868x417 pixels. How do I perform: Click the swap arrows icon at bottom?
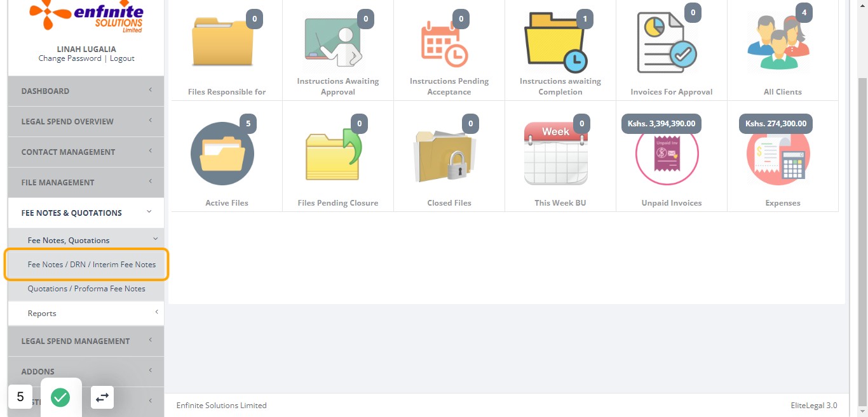pos(102,397)
